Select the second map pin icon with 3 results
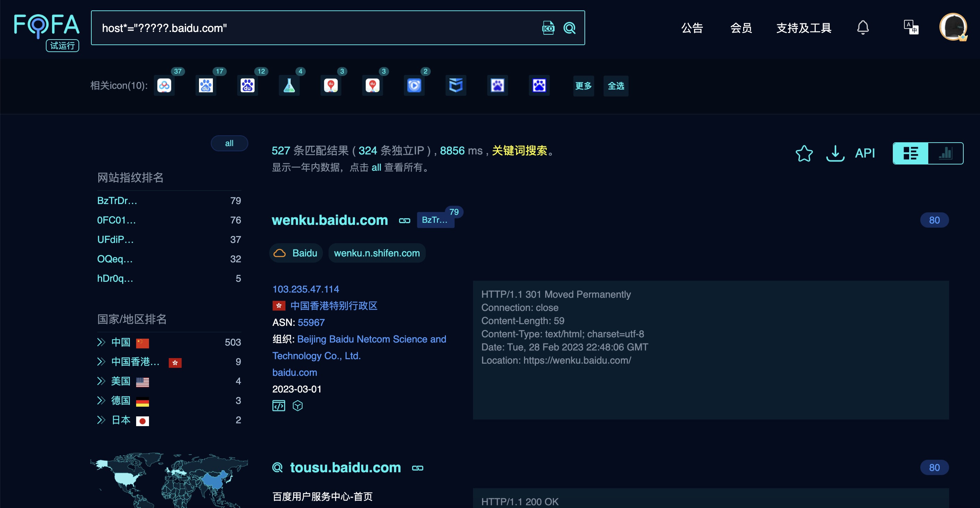 click(372, 86)
